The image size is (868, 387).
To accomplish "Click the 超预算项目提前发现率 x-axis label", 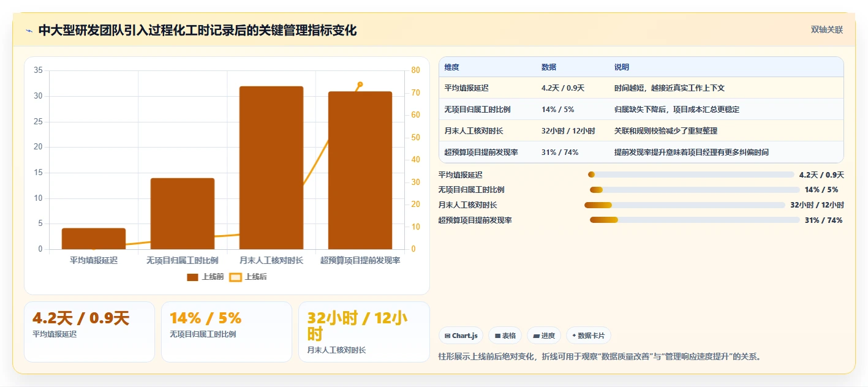I will (360, 261).
